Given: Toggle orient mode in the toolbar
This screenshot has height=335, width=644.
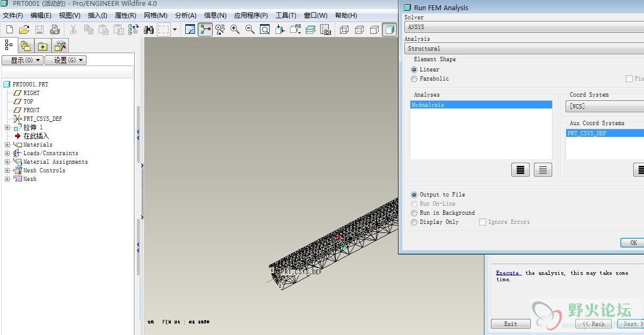Looking at the screenshot, I should pos(220,30).
